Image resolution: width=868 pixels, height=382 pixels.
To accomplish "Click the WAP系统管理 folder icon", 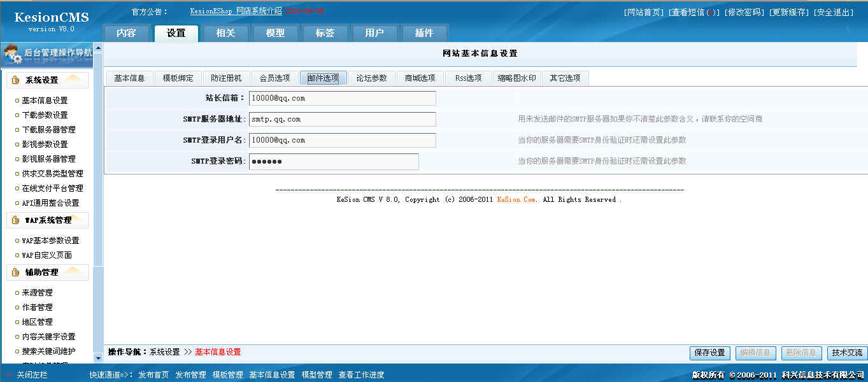I will (x=17, y=220).
